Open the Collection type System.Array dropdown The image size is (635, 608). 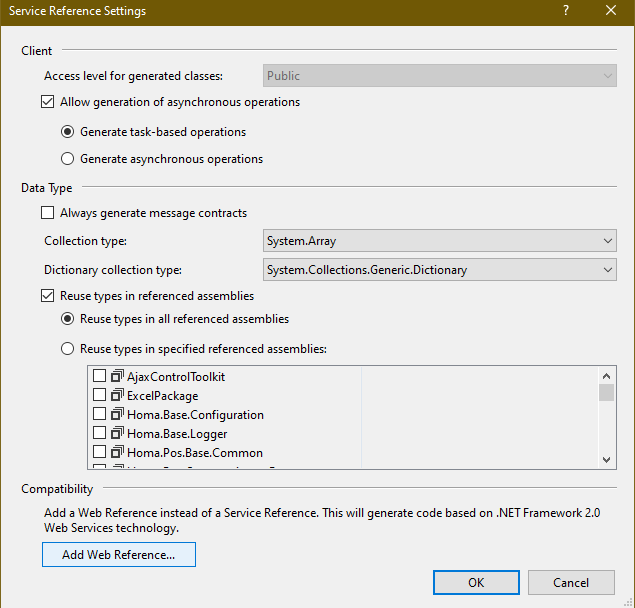(440, 241)
